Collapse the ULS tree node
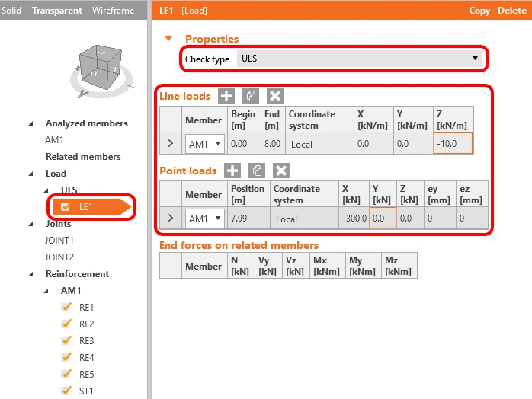 point(46,190)
